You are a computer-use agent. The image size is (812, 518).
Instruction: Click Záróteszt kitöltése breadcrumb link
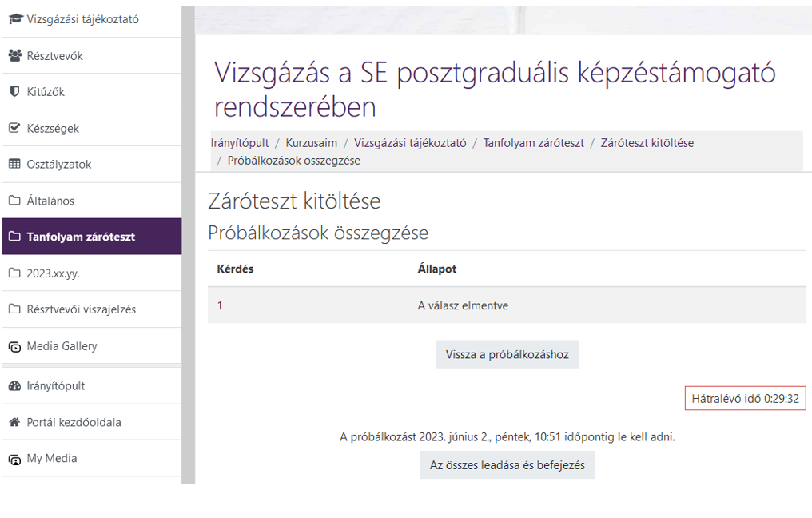coord(647,143)
